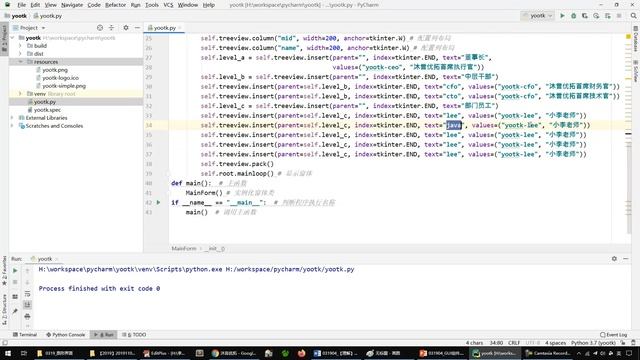Open the Database tool window strip
640x360 pixels.
pos(636,39)
